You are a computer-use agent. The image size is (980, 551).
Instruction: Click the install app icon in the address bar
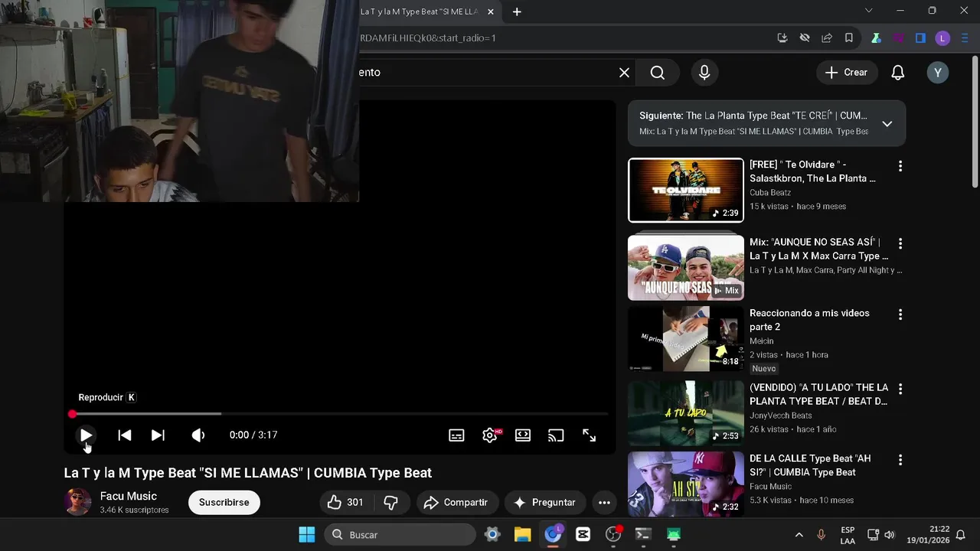tap(782, 37)
